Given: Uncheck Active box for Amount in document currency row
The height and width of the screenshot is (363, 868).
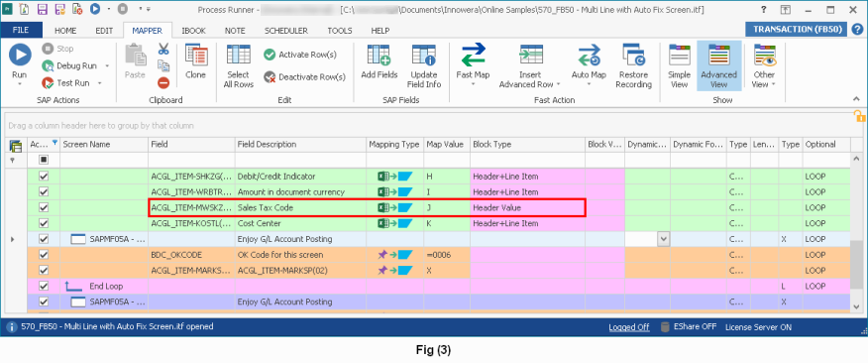Looking at the screenshot, I should [44, 192].
